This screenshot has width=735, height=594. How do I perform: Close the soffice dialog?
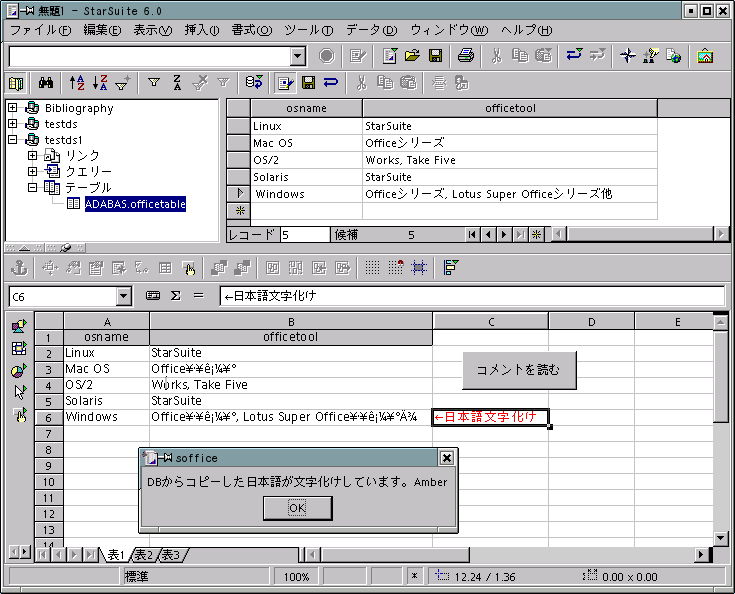tap(447, 458)
